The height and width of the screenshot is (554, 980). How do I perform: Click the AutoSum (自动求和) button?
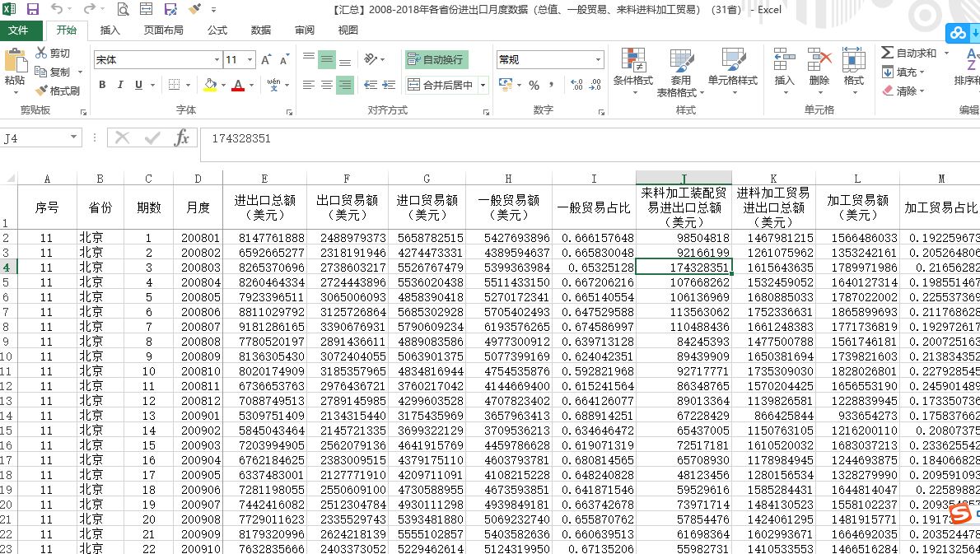tap(909, 53)
